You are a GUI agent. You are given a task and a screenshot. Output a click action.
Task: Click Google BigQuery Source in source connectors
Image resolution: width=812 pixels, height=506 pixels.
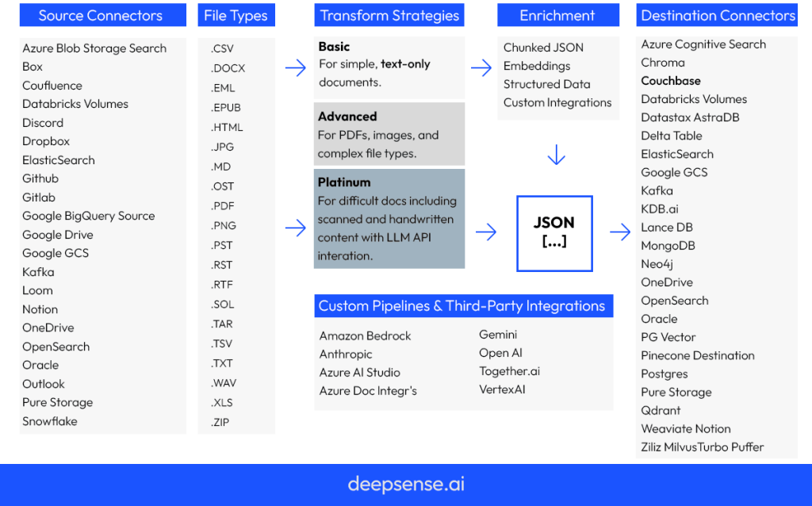pos(88,216)
